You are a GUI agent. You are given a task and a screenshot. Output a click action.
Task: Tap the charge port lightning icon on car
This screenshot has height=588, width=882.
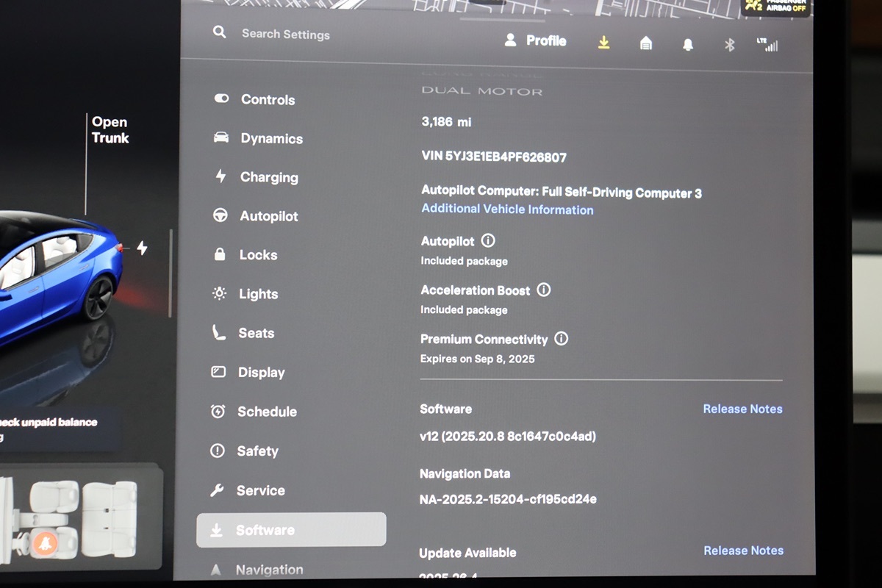(x=142, y=248)
